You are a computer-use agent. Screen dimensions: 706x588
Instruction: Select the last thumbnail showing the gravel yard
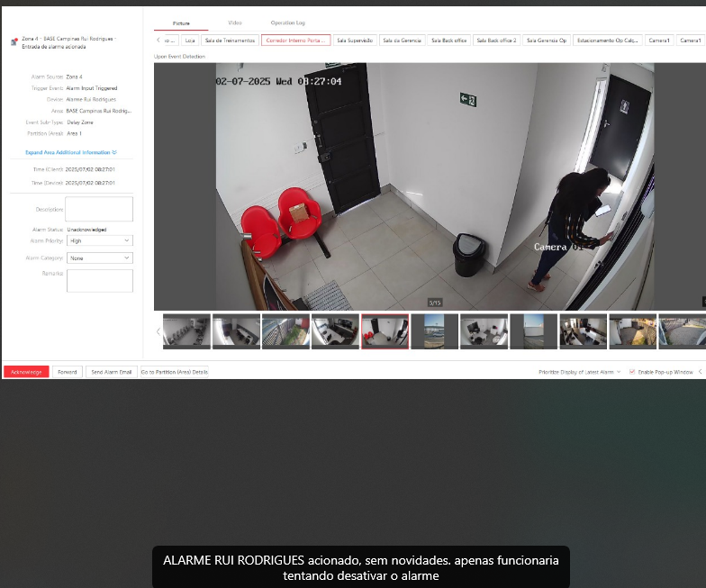coord(683,331)
